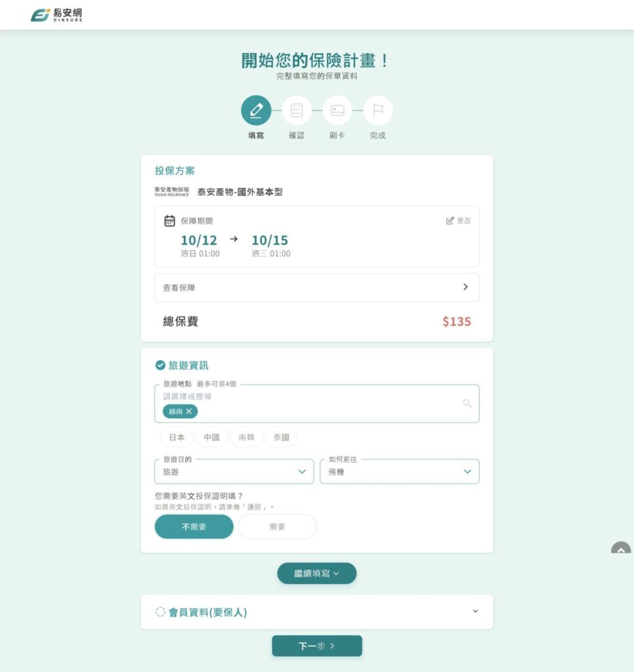The width and height of the screenshot is (634, 672).
Task: Remove the 越南 destination tag
Action: coord(188,411)
